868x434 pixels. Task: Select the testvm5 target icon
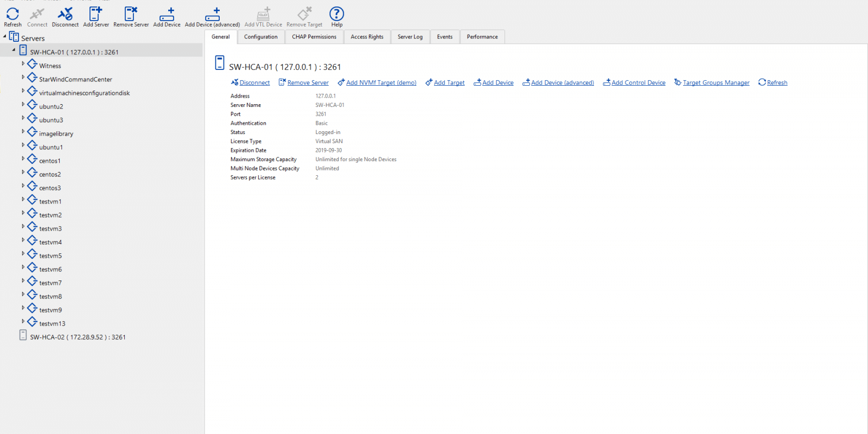click(x=33, y=254)
